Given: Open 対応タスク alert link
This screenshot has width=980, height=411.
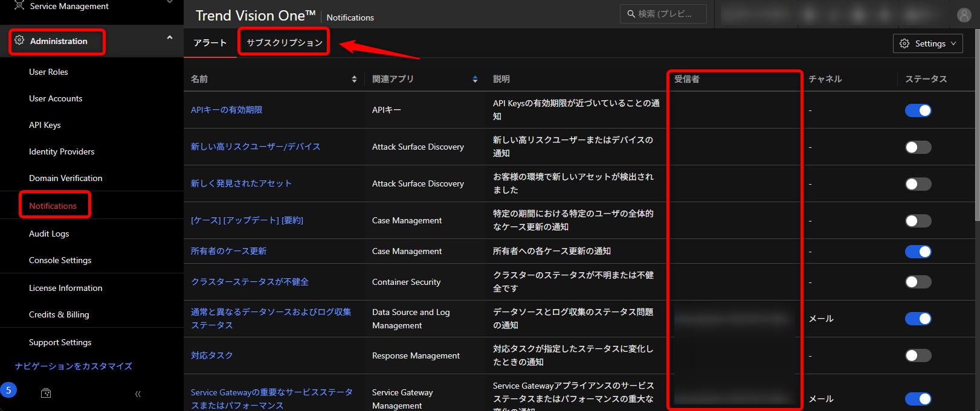Looking at the screenshot, I should [212, 355].
